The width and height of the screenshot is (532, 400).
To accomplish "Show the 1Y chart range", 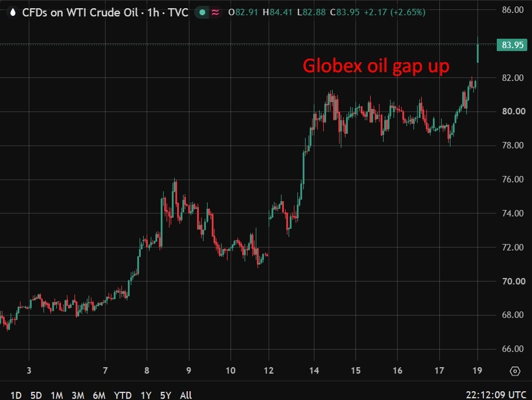I will point(146,395).
